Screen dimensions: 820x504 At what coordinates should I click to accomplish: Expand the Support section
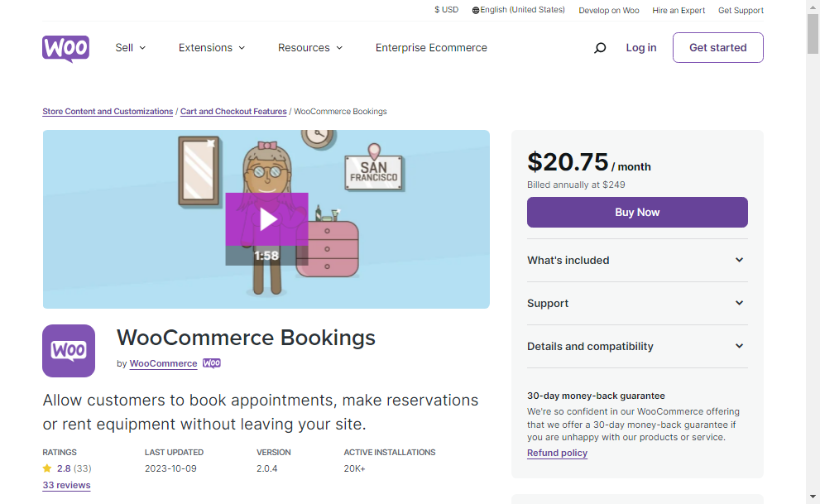coord(636,303)
